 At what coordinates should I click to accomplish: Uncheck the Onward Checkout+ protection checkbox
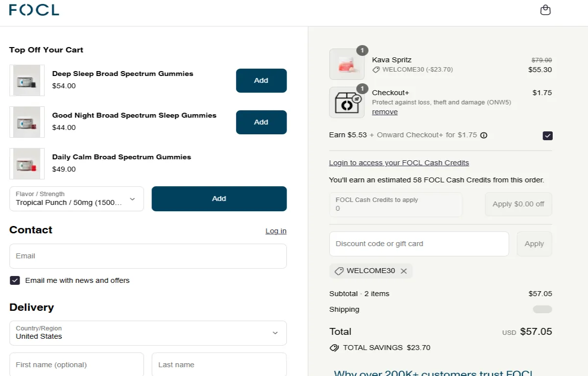547,136
